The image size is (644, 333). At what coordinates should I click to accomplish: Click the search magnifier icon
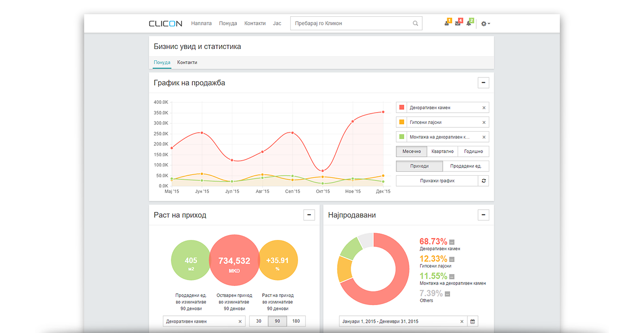point(415,24)
